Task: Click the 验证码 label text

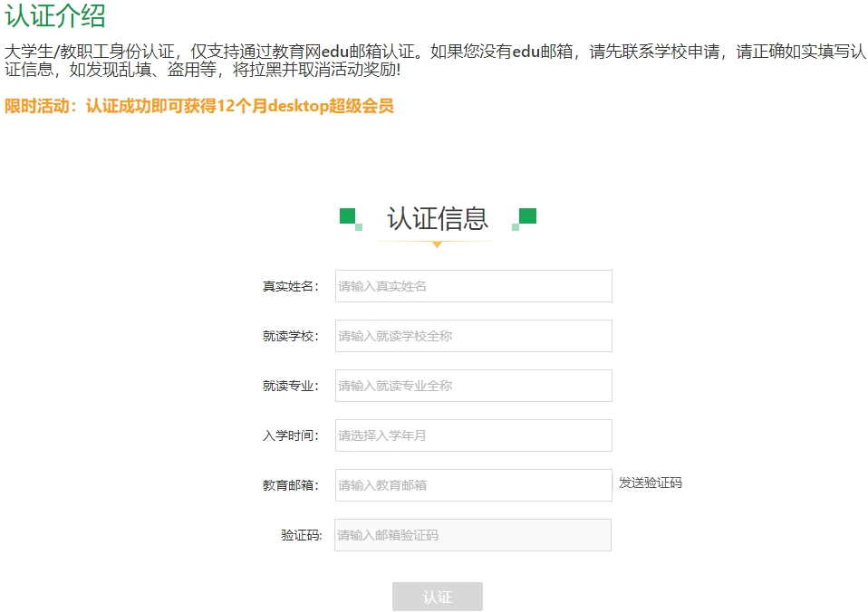Action: tap(301, 535)
